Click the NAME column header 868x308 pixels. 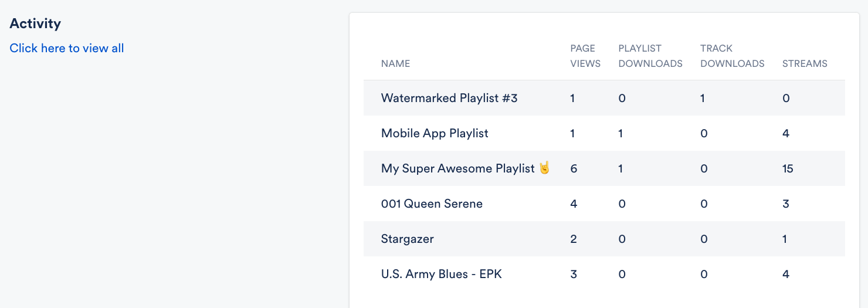pyautogui.click(x=396, y=63)
